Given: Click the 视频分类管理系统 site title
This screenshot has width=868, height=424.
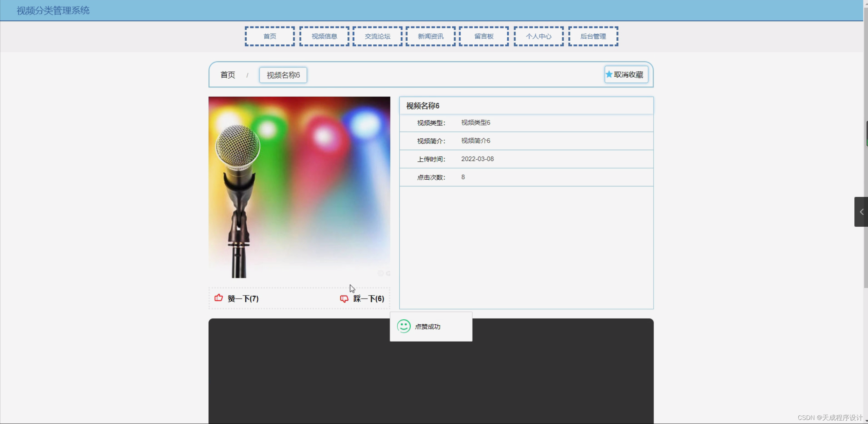Looking at the screenshot, I should (53, 10).
